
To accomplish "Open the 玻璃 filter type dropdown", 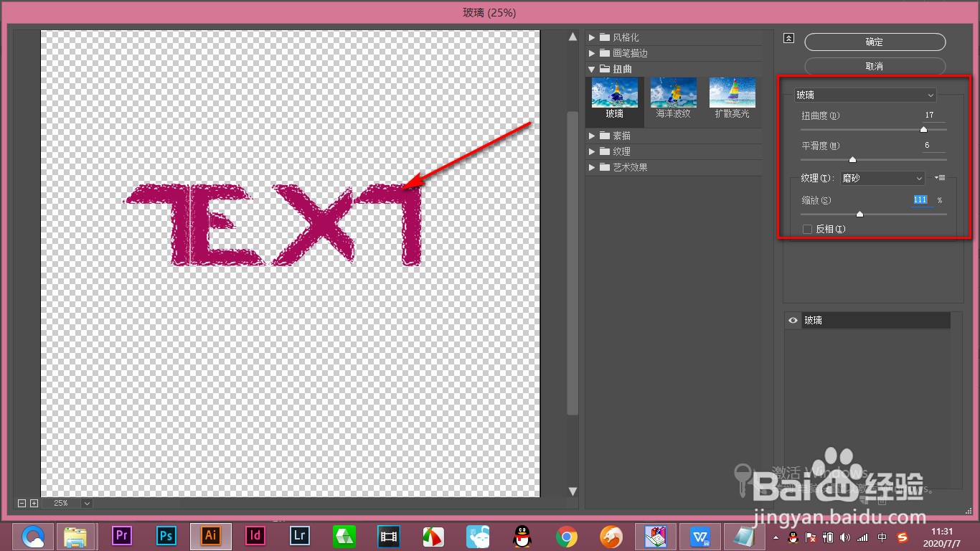I will [x=865, y=95].
